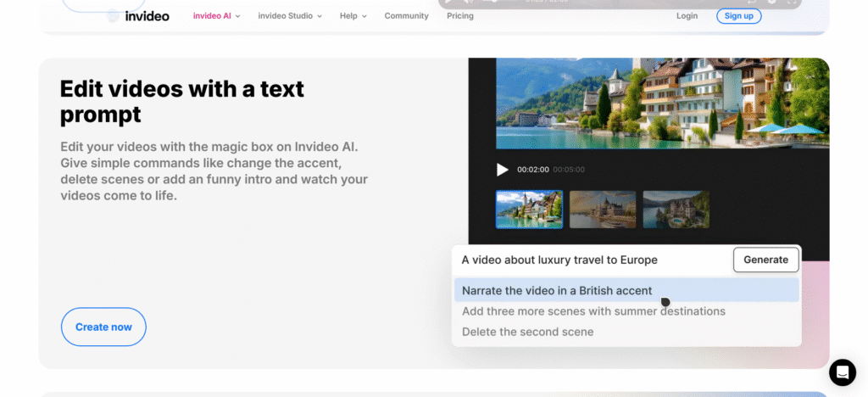Click the 'Edit videos with a text prompt' heading

pyautogui.click(x=182, y=101)
